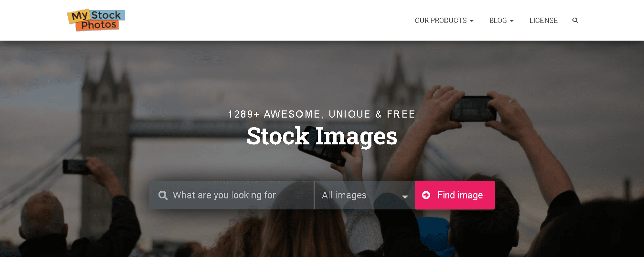Open the All images category dropdown
The height and width of the screenshot is (272, 644).
(x=365, y=195)
